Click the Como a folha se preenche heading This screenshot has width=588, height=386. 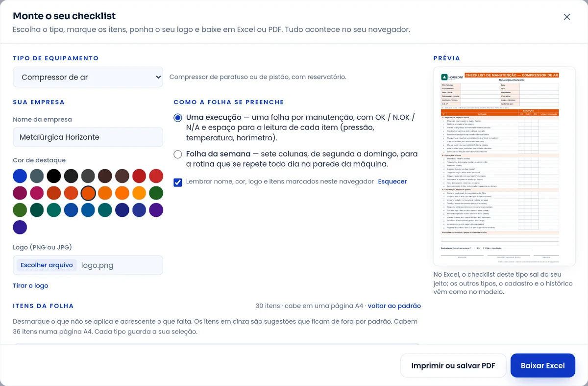229,102
